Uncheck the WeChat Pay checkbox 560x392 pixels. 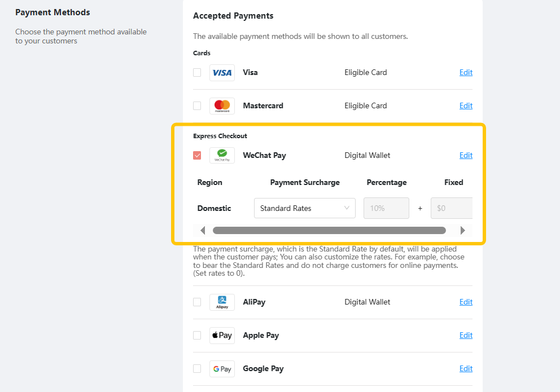197,156
